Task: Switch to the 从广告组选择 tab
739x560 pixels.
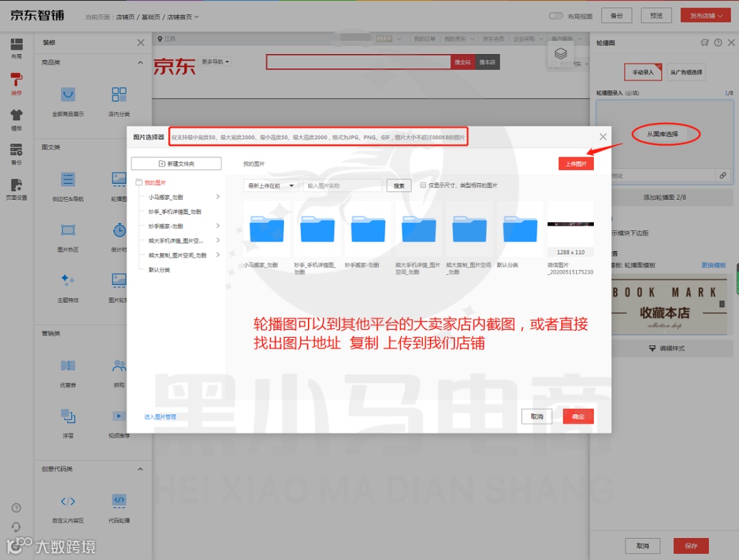Action: (686, 72)
